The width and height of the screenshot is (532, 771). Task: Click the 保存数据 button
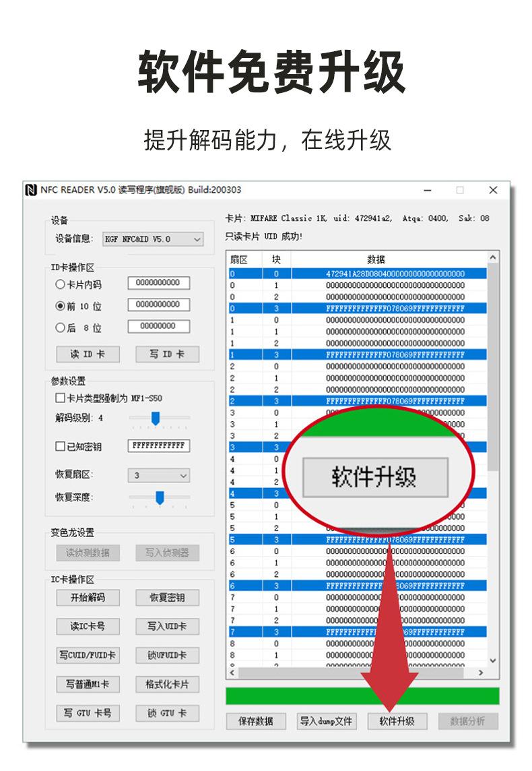coord(256,721)
